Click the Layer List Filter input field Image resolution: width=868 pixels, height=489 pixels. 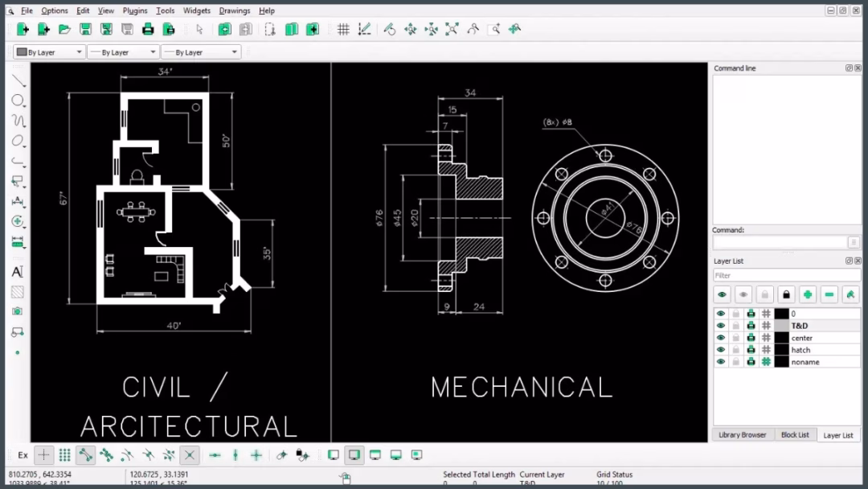coord(786,276)
